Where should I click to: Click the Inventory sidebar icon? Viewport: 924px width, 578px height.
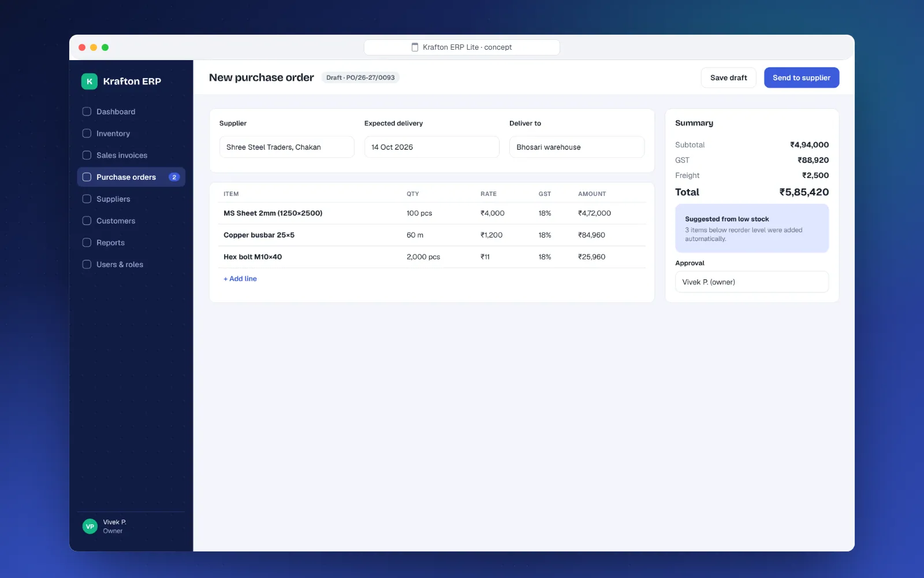(87, 134)
